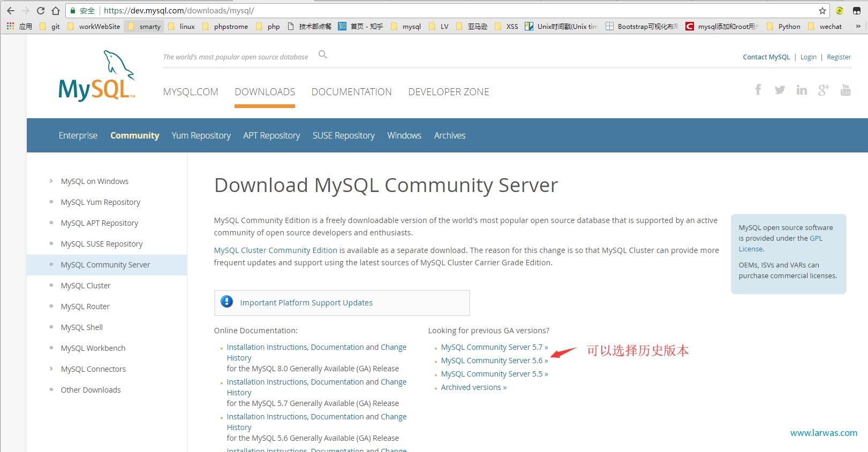The width and height of the screenshot is (868, 452).
Task: Open the mysql添加和root用户 bookmark
Action: point(722,26)
